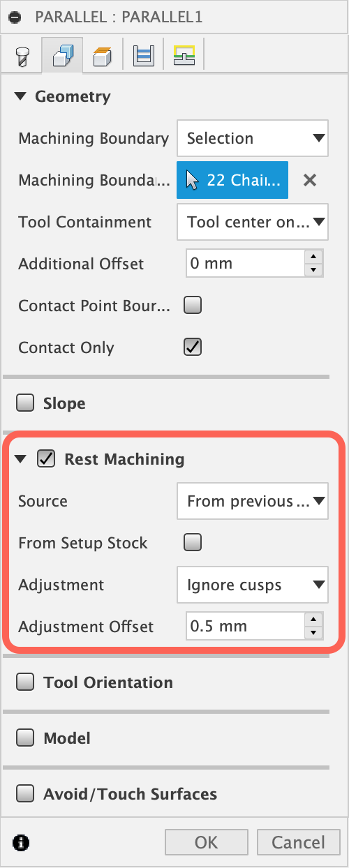
Task: Click the info icon at bottom
Action: pos(22,842)
